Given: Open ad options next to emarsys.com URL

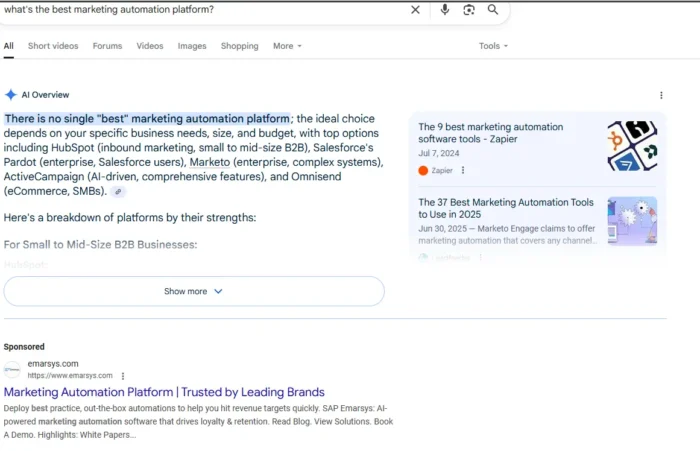Looking at the screenshot, I should tap(123, 376).
